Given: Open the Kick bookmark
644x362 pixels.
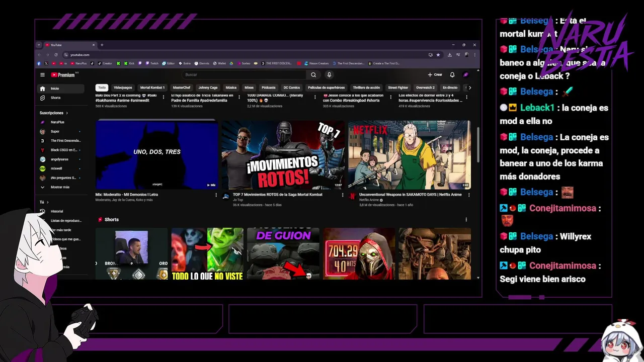Looking at the screenshot, I should tap(129, 63).
